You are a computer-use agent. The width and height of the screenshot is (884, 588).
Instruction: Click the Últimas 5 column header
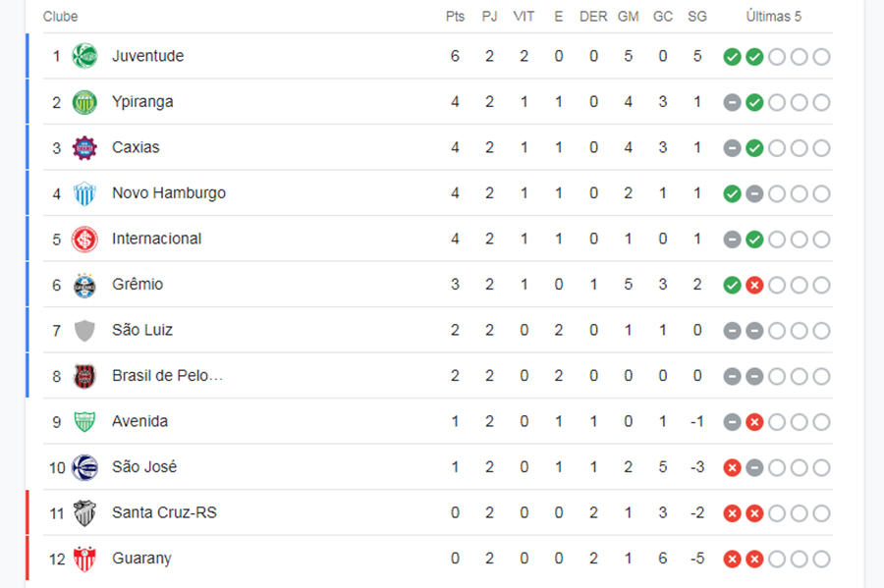tap(774, 17)
